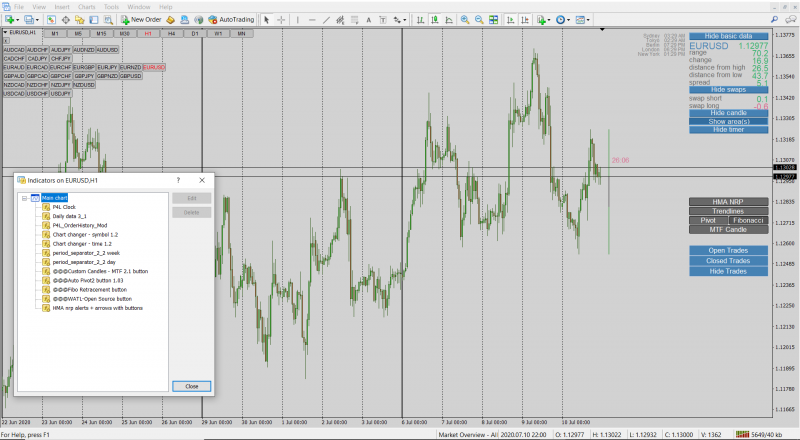Click the Show area(s) toggle button
The height and width of the screenshot is (440, 800).
pos(728,121)
